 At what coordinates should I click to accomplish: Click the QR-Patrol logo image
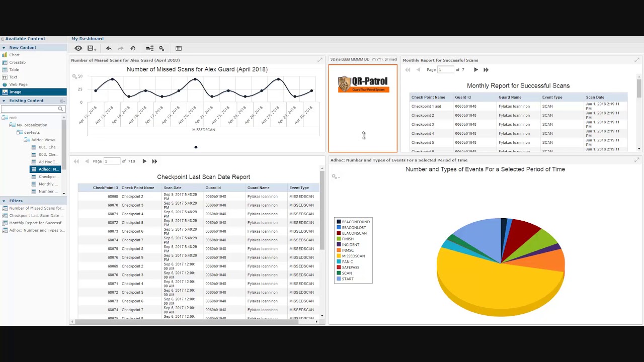(363, 84)
